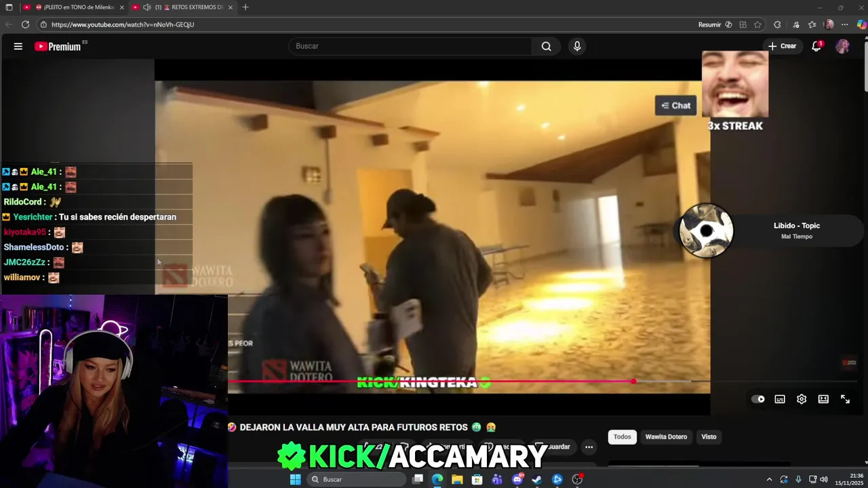Mute tab via speaker icon
The image size is (868, 488).
[x=146, y=7]
